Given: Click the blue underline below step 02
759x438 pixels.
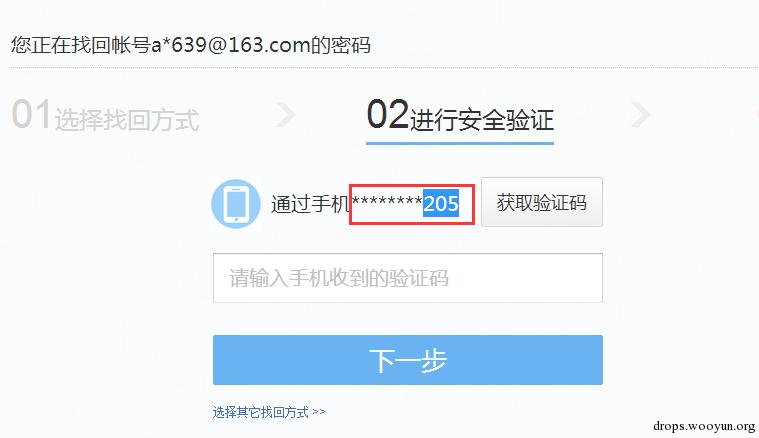Looking at the screenshot, I should (x=460, y=143).
